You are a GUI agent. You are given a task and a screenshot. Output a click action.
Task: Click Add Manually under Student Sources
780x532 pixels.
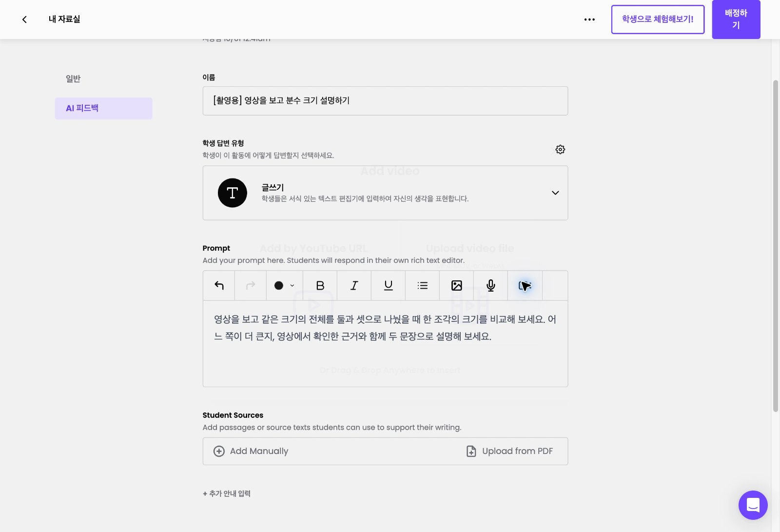(x=251, y=451)
